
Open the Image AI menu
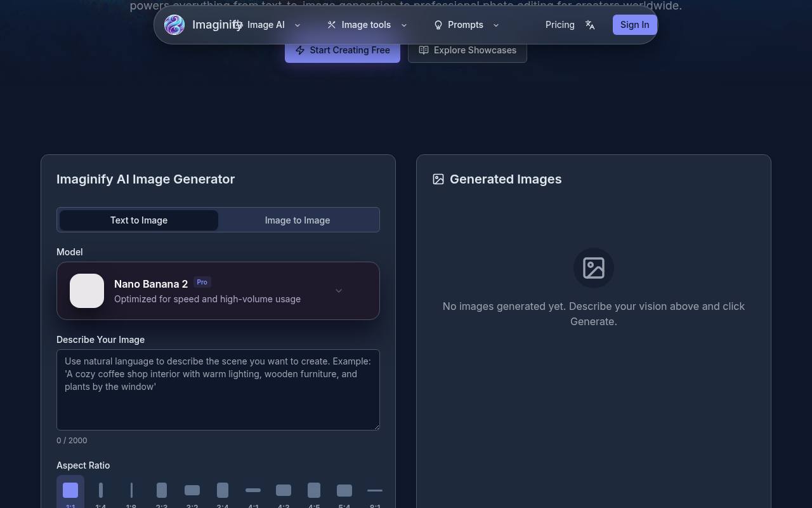coord(266,25)
